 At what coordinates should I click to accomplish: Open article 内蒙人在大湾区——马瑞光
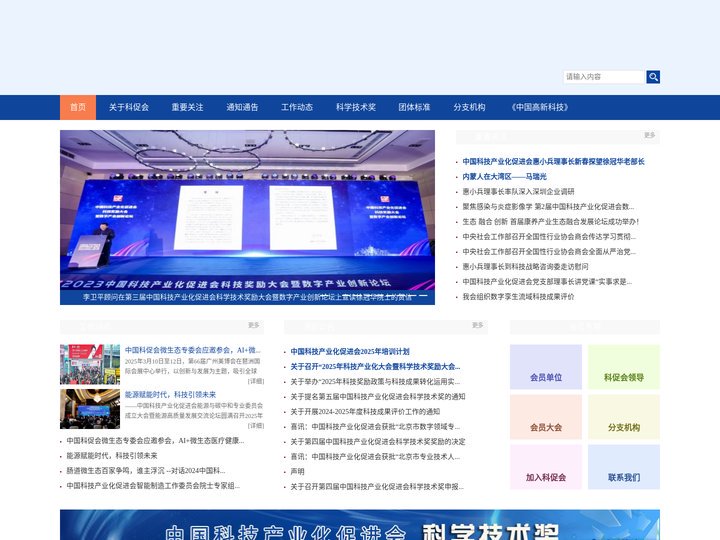[x=505, y=176]
